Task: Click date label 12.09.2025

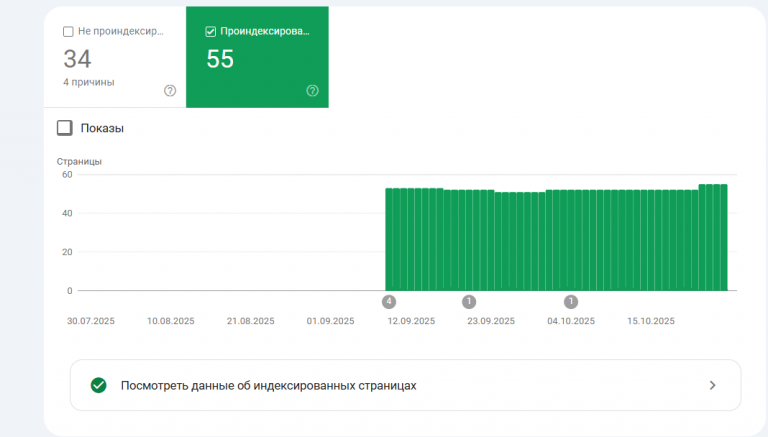Action: [411, 321]
